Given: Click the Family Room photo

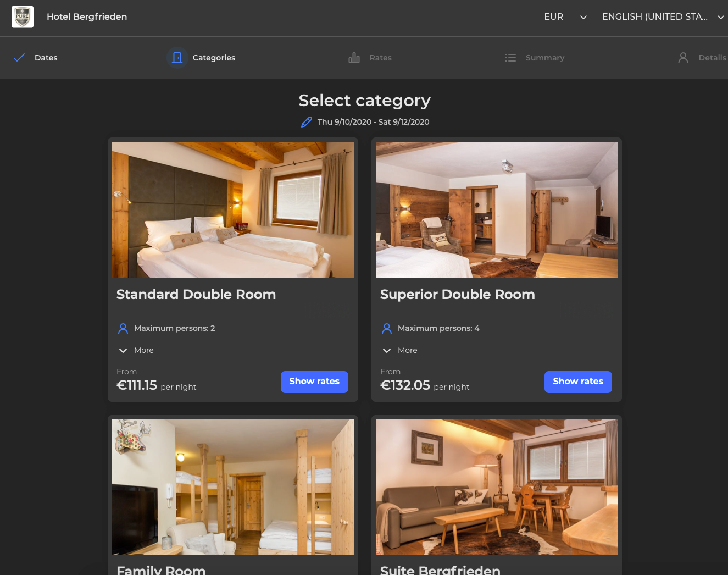Looking at the screenshot, I should pyautogui.click(x=233, y=487).
